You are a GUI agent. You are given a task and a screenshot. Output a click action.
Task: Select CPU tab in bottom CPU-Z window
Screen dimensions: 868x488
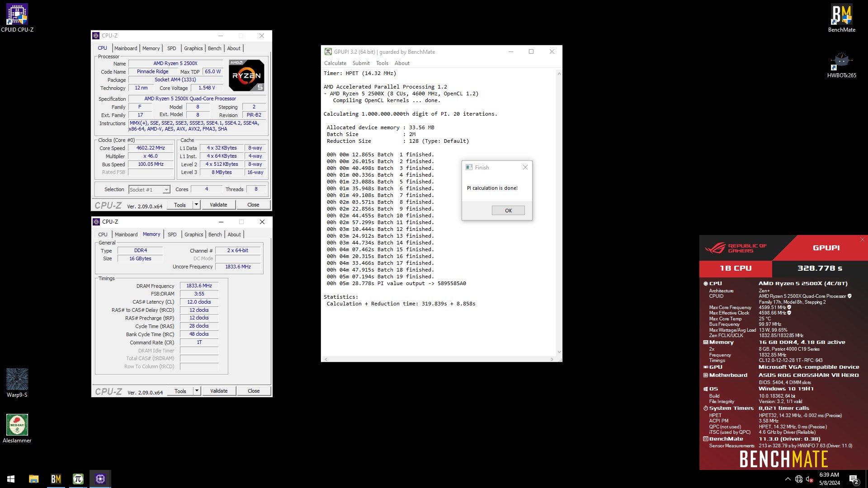click(x=103, y=235)
